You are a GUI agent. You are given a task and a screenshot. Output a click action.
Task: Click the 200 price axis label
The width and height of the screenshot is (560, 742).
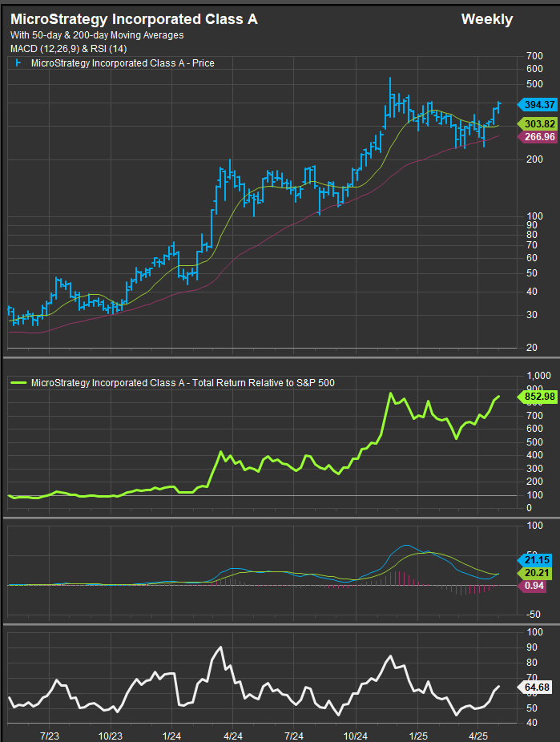coord(534,159)
